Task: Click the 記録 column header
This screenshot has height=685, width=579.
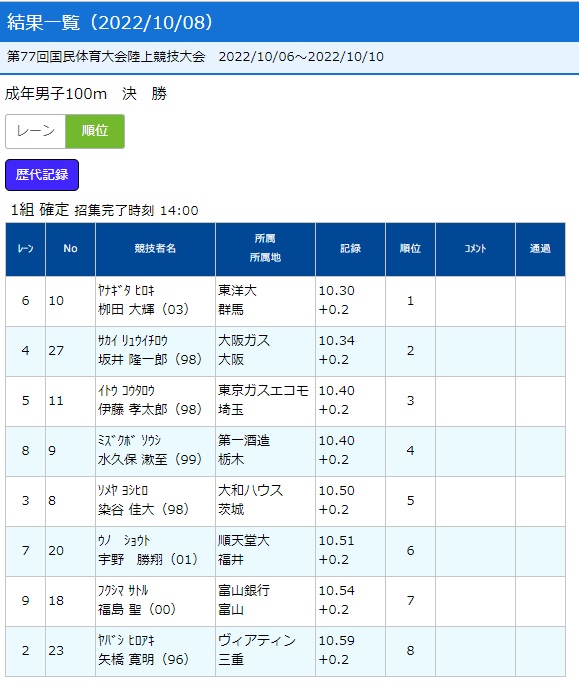Action: pyautogui.click(x=350, y=249)
